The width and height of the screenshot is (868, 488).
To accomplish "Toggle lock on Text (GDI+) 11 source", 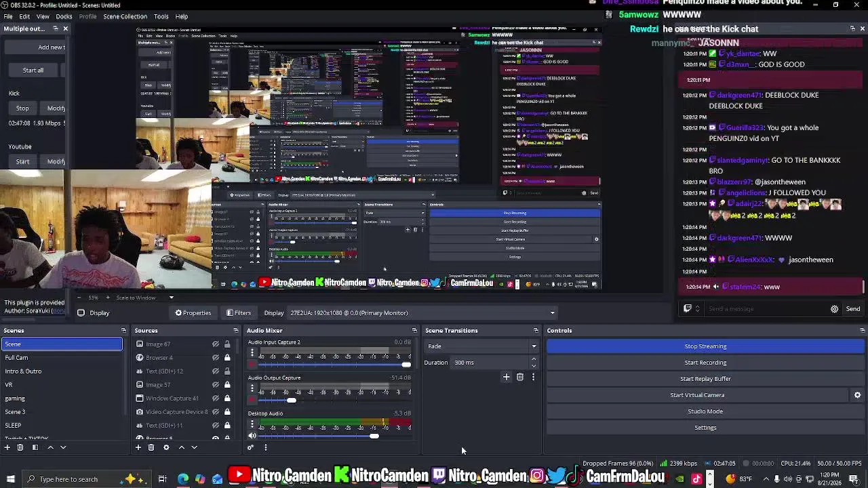I will coord(227,426).
